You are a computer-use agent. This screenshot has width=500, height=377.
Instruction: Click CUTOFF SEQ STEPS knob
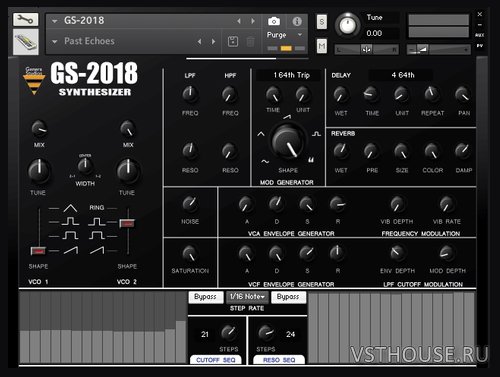(x=229, y=333)
